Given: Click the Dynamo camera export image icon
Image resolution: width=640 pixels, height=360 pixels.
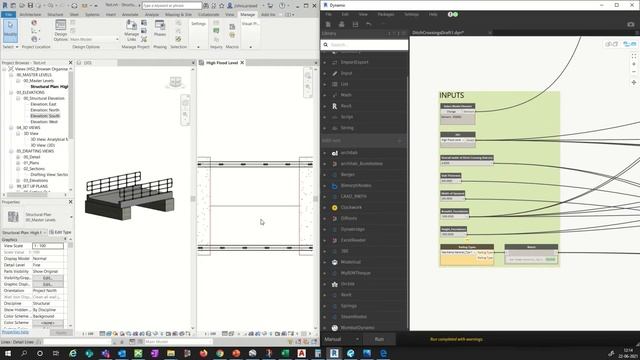Looking at the screenshot, I should [631, 24].
